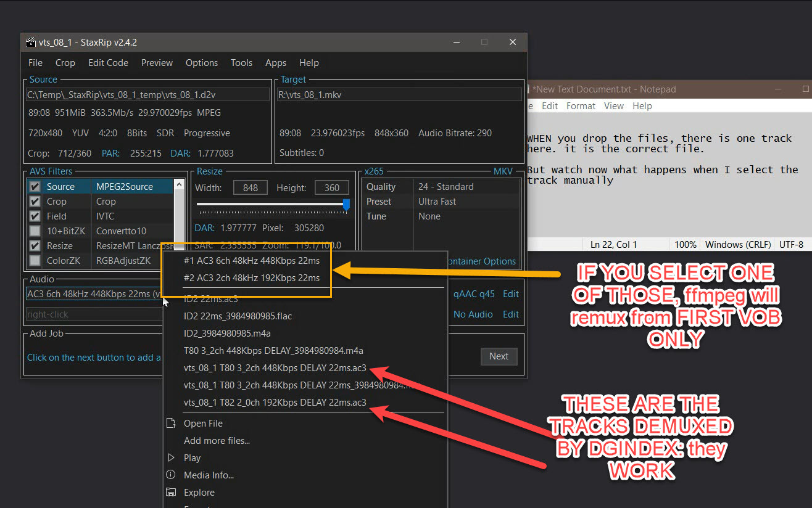
Task: Click Add more files... menu entry
Action: pyautogui.click(x=217, y=441)
